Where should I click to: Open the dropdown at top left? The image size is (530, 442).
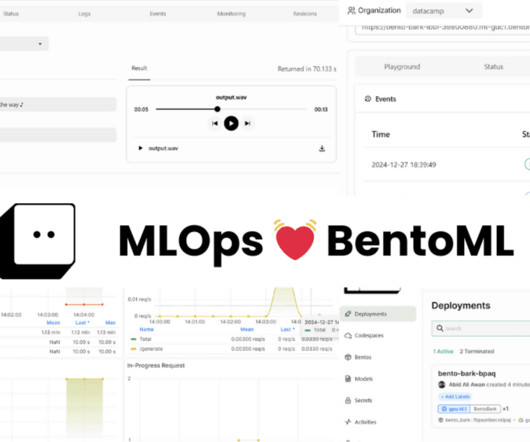pos(24,44)
